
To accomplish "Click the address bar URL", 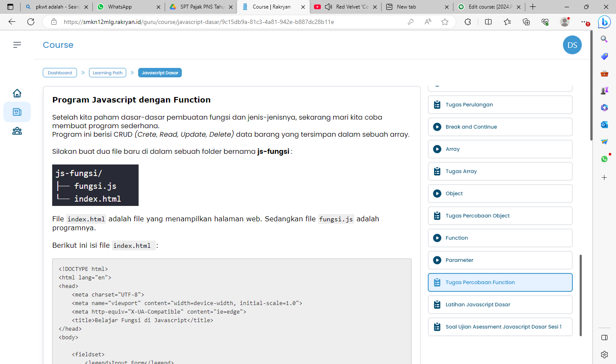I will coord(199,22).
